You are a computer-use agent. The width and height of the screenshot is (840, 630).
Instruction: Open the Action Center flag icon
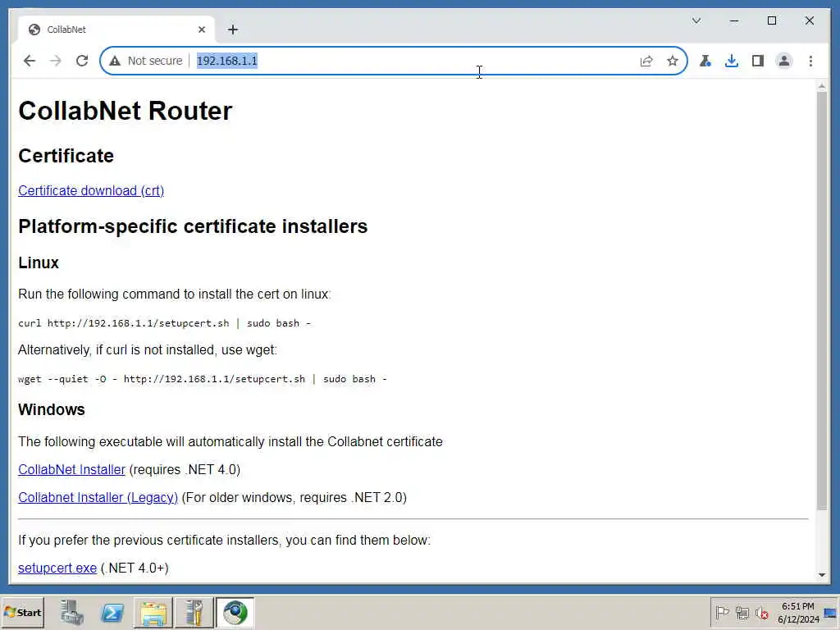click(722, 612)
